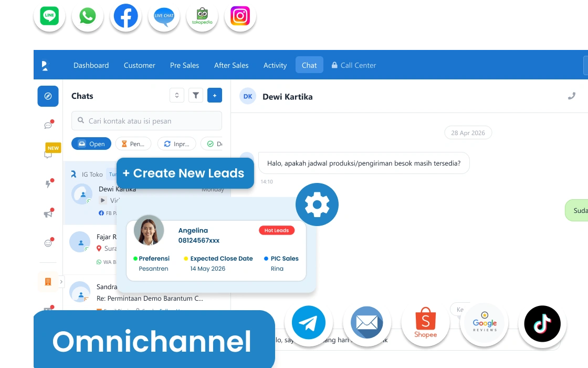Click the Expected Close Date value 14 May 2026
The image size is (588, 368).
(208, 269)
